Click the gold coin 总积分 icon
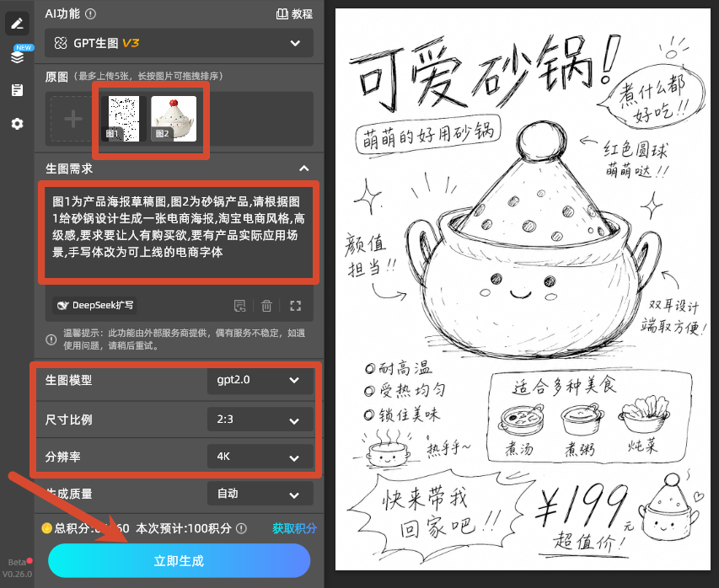This screenshot has width=719, height=588. (46, 528)
